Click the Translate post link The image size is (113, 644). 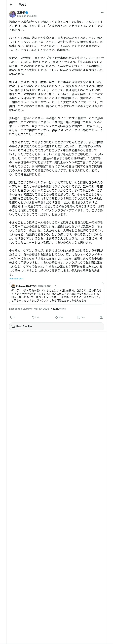pos(16,279)
